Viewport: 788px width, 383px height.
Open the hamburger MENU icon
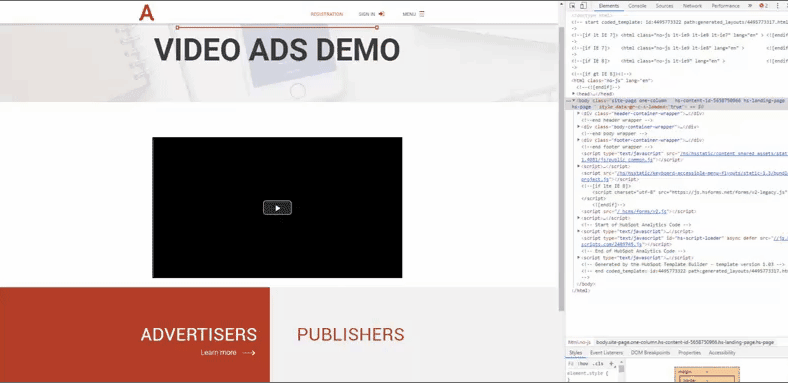click(422, 14)
